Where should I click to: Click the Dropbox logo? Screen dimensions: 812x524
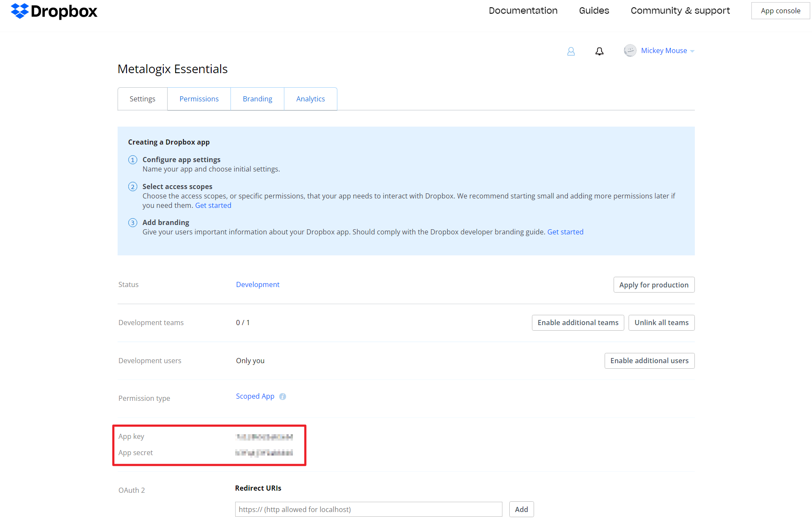coord(53,12)
